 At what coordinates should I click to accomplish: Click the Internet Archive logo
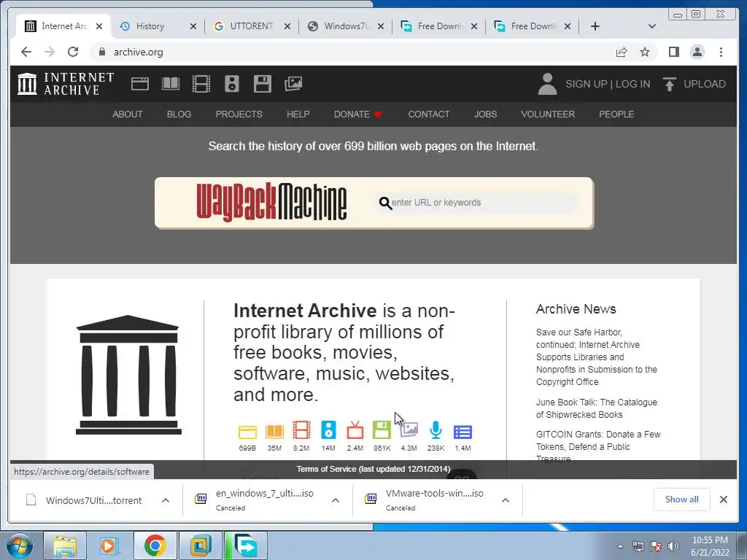66,84
